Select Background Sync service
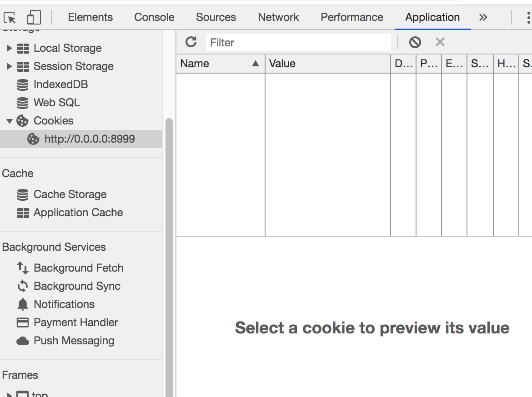Screen dimensions: 532x397 pos(77,286)
